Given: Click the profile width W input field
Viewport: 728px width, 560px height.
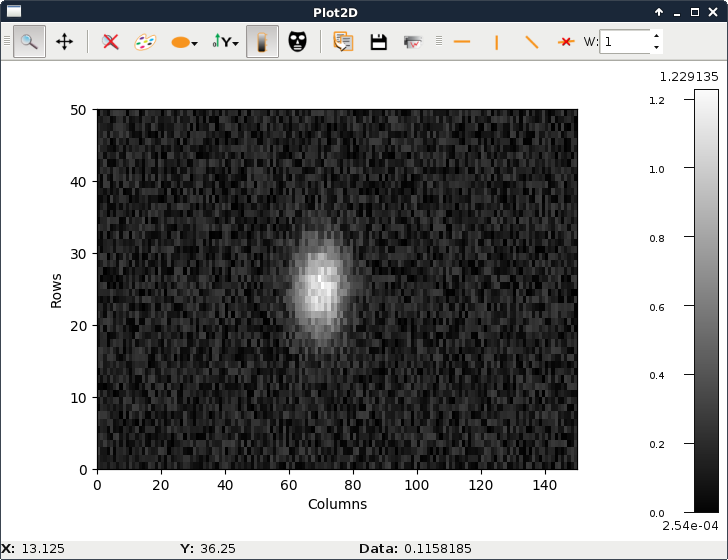Looking at the screenshot, I should click(624, 42).
